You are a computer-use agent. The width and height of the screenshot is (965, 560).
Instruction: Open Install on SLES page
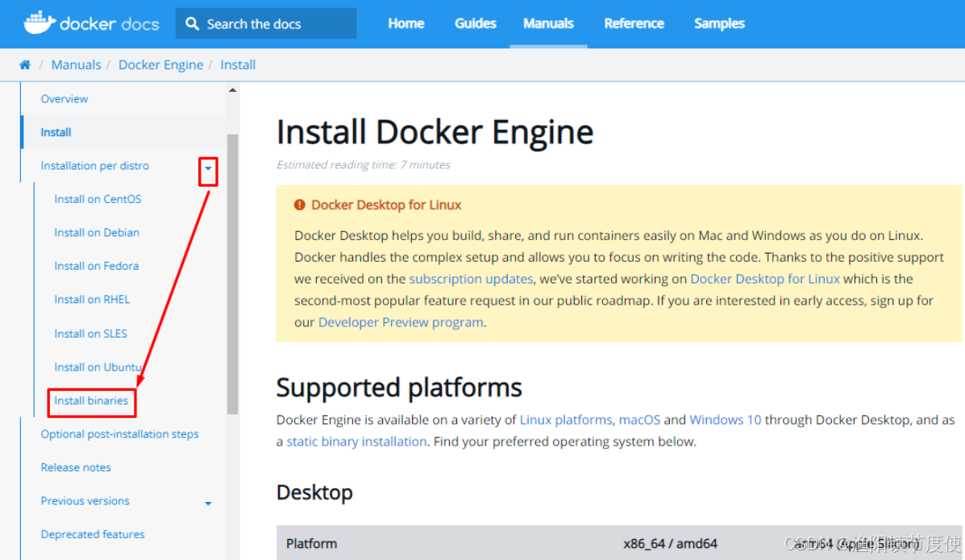click(x=90, y=334)
